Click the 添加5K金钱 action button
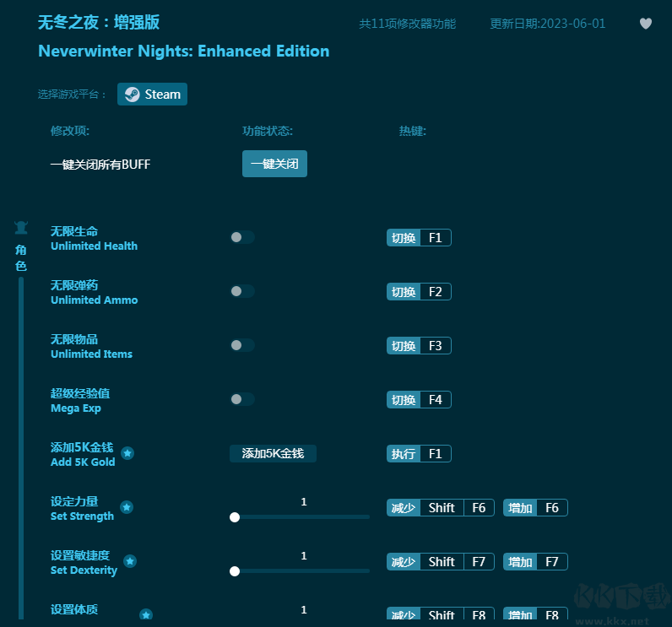Screen dimensions: 672x627 pyautogui.click(x=273, y=453)
